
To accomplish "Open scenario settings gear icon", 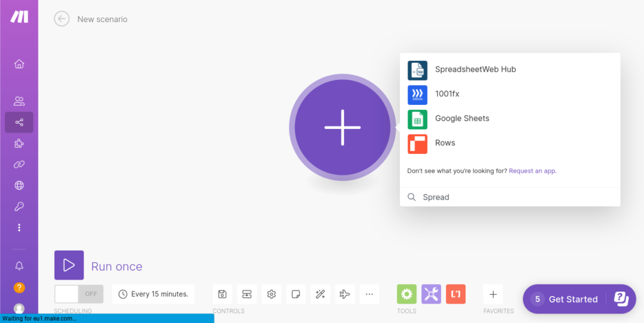I will click(271, 294).
